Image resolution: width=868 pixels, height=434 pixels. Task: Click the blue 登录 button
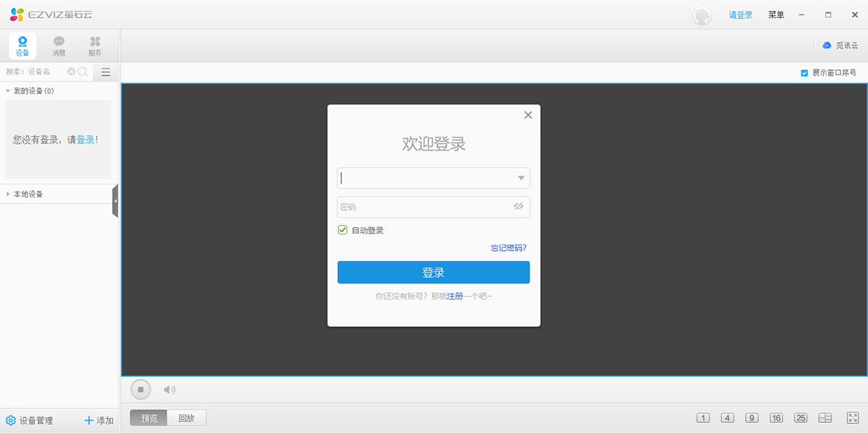pyautogui.click(x=433, y=273)
